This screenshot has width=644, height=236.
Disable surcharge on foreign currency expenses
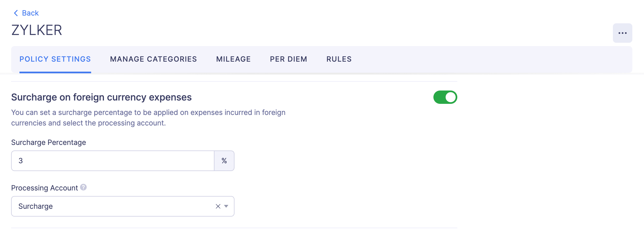pyautogui.click(x=445, y=97)
